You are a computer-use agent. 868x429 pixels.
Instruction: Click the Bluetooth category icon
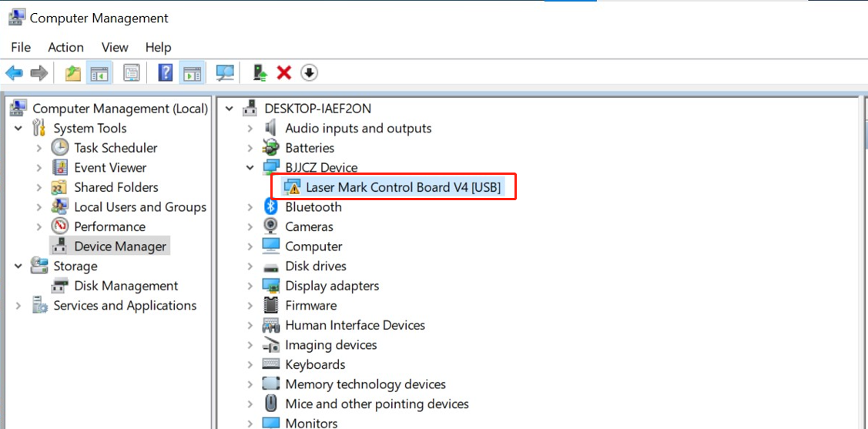pos(270,206)
